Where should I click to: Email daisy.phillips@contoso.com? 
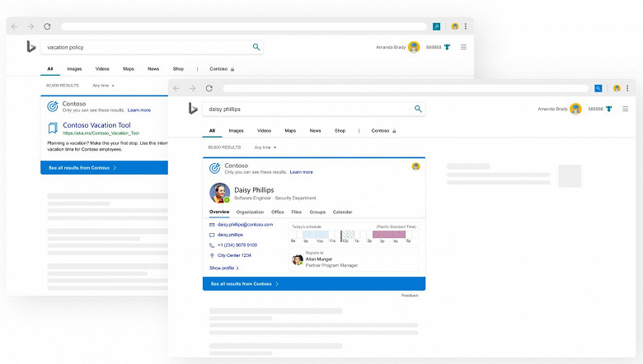click(x=245, y=225)
